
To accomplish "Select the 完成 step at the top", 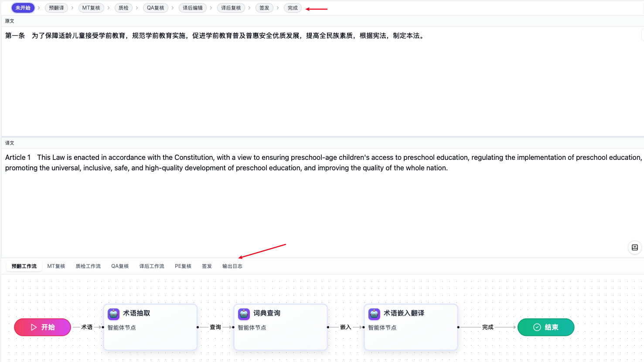I will [293, 8].
